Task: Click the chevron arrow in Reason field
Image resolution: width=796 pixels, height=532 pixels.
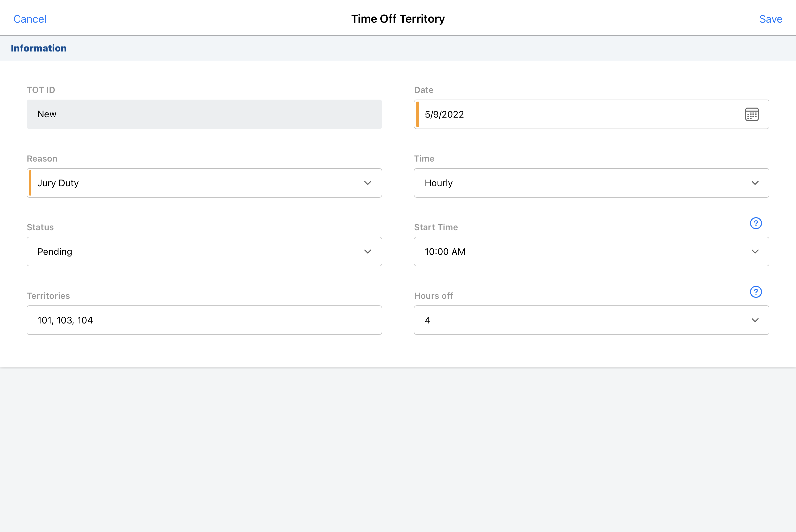Action: pyautogui.click(x=368, y=183)
